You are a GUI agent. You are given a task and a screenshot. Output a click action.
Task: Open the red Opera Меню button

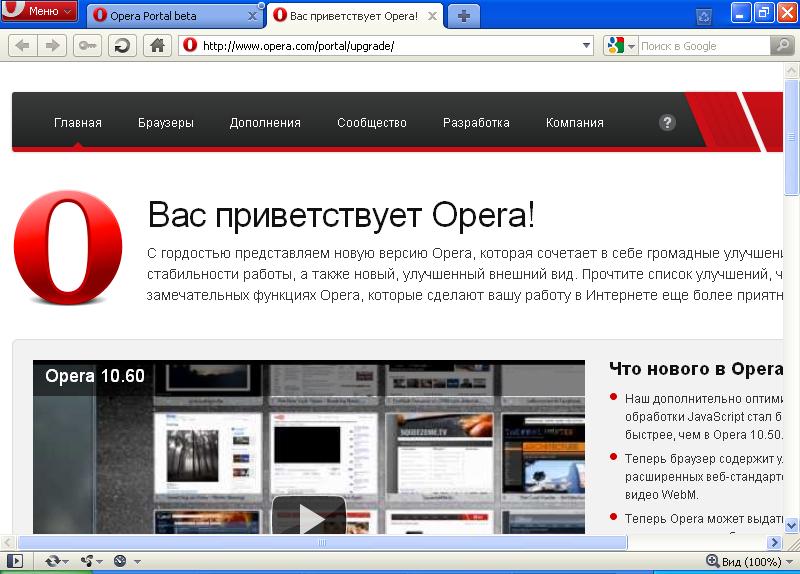(x=39, y=11)
